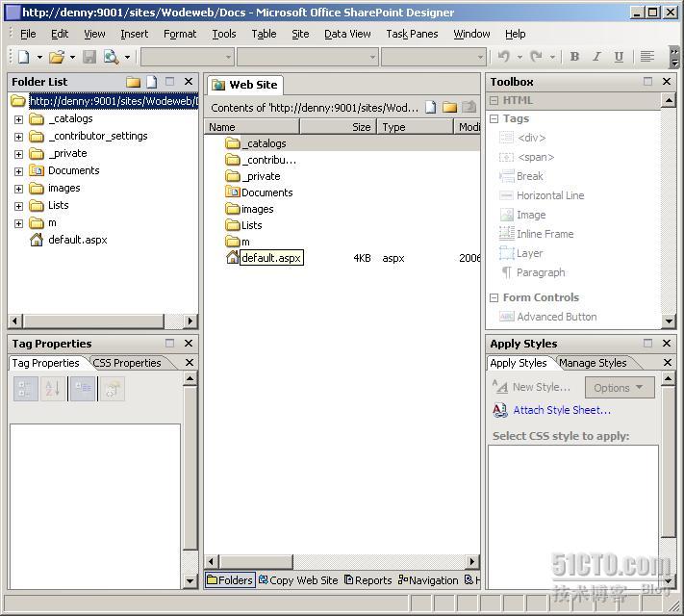Select Break in Toolbox
This screenshot has height=616, width=684.
point(521,176)
